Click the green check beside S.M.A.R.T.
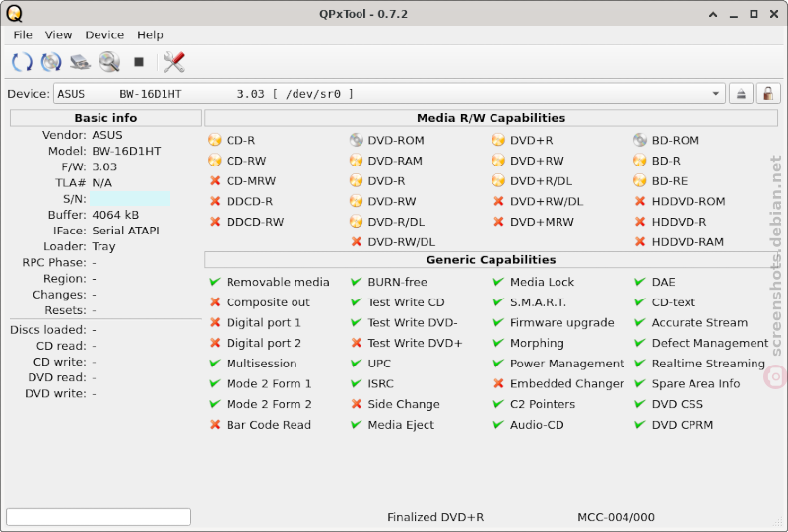The height and width of the screenshot is (532, 788). click(x=498, y=302)
